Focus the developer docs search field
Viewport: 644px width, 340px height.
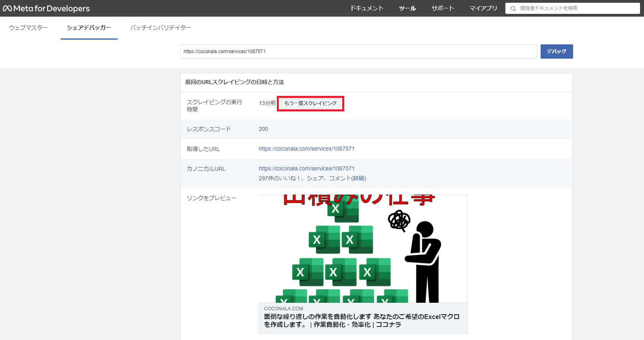pyautogui.click(x=573, y=8)
